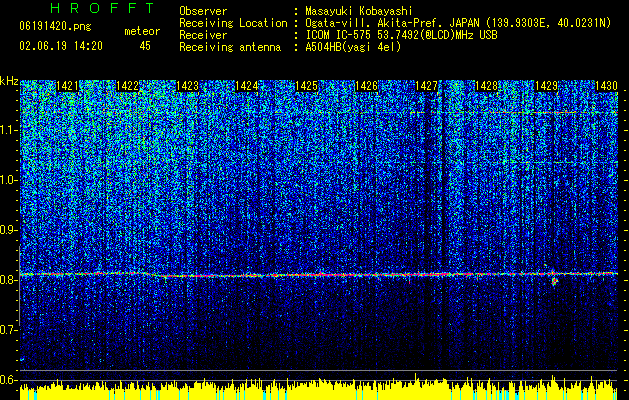
Task: Click the 0.7 frequency axis label
Action: [x=8, y=330]
